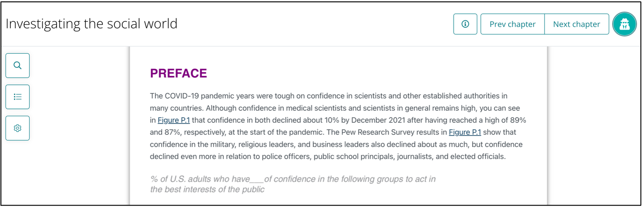Click the gray '% of U.S. adults' caption
The height and width of the screenshot is (208, 644).
(x=293, y=179)
